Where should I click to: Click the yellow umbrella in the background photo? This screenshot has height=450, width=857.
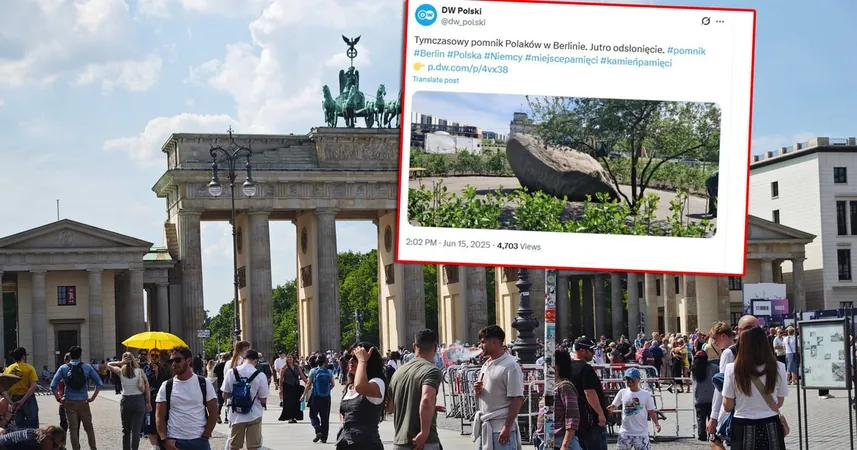click(154, 341)
